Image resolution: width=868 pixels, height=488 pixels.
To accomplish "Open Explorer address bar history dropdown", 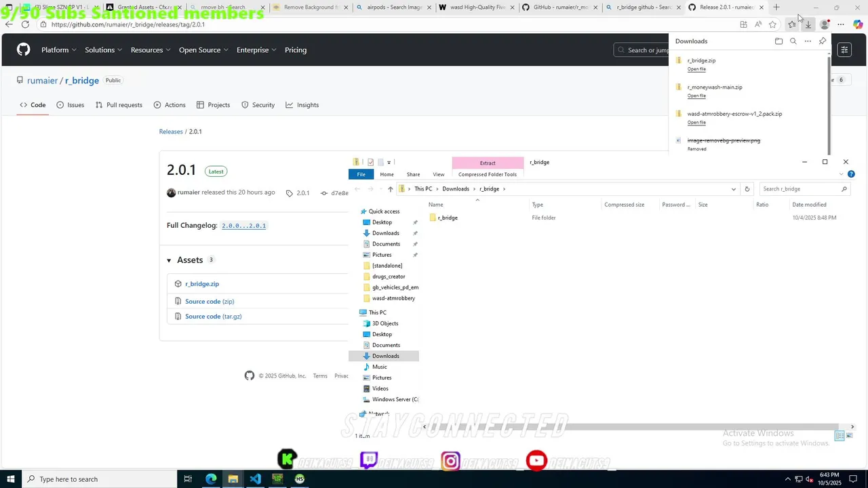I will tap(733, 189).
